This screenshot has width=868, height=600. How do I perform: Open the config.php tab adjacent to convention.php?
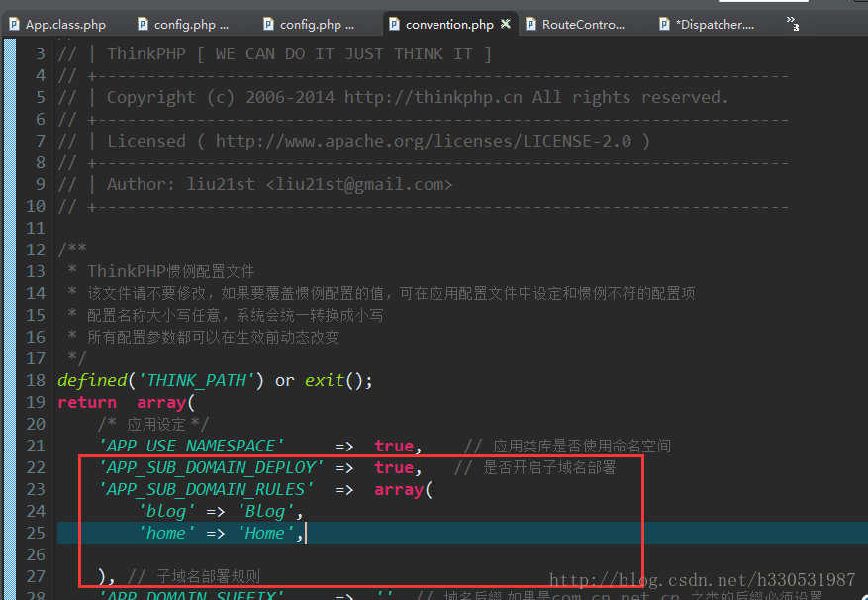click(x=310, y=24)
